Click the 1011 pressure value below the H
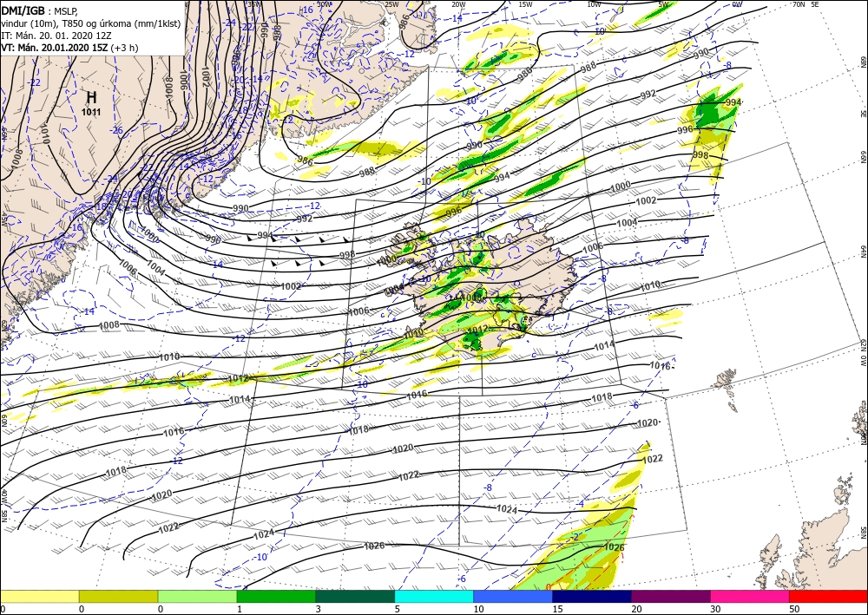Viewport: 868px width, 615px height. click(x=91, y=112)
